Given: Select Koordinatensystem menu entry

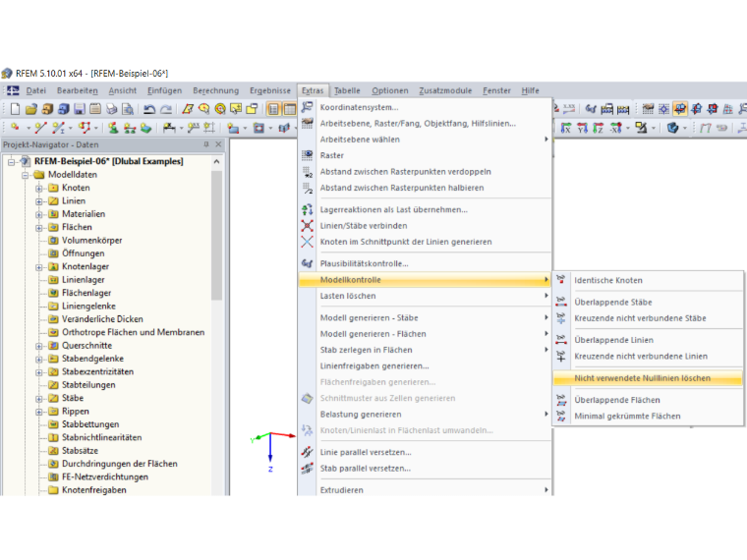Looking at the screenshot, I should pos(425,107).
